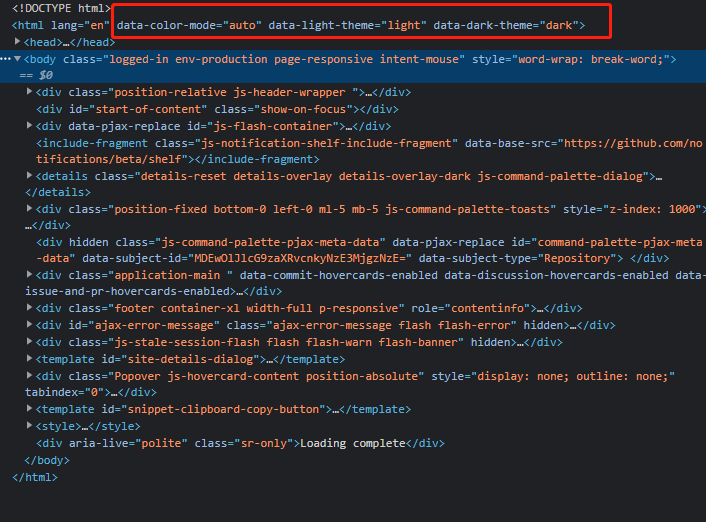Expand the snippet-clipboard-copy-button template

29,409
